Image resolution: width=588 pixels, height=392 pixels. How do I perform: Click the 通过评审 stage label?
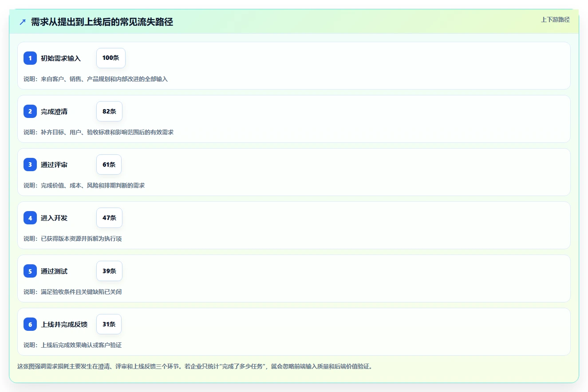[x=54, y=165]
